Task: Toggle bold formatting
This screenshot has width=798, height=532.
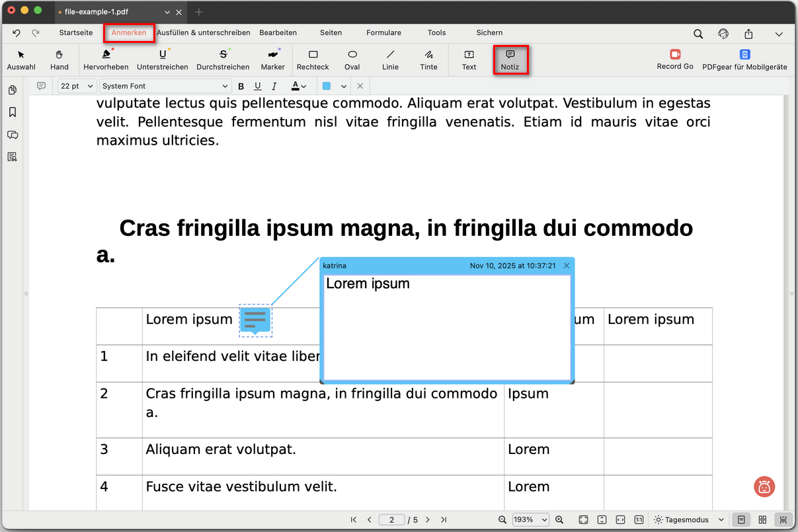Action: click(241, 87)
